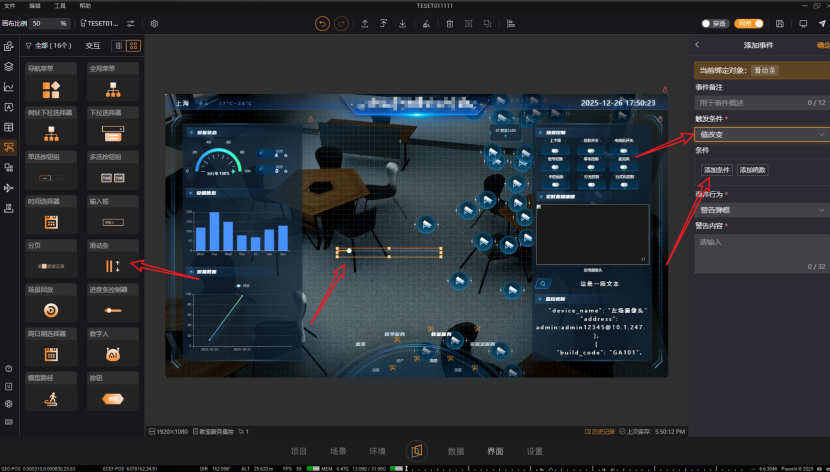
Task: Choose the 模型路径 component
Action: (x=51, y=392)
